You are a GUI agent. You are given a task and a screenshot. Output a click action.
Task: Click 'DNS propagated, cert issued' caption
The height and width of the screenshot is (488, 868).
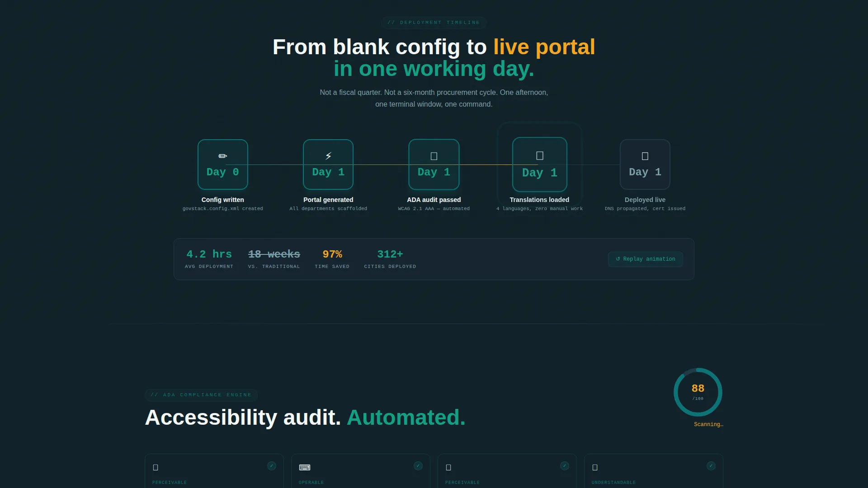click(x=645, y=209)
